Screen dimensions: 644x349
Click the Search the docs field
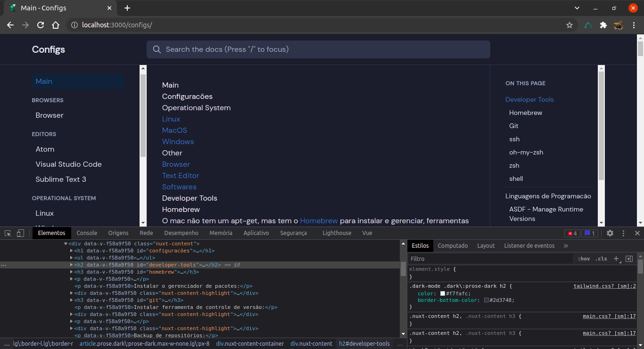(x=318, y=49)
